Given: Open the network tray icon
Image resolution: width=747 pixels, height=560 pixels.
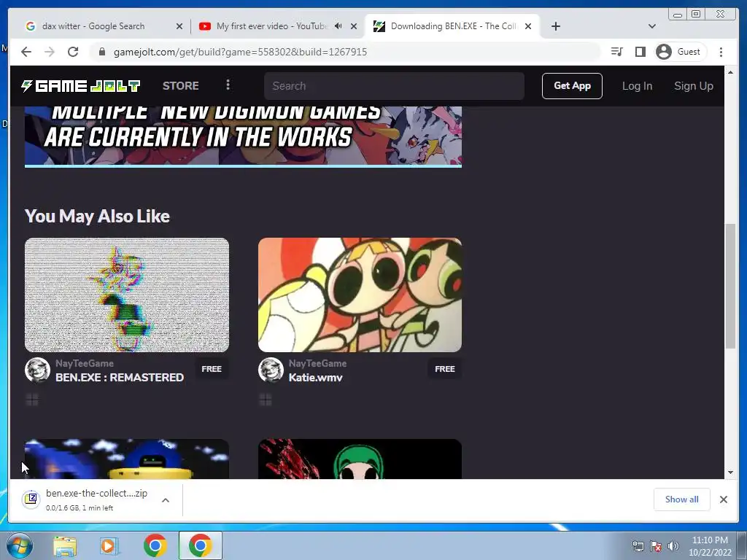Looking at the screenshot, I should [638, 546].
